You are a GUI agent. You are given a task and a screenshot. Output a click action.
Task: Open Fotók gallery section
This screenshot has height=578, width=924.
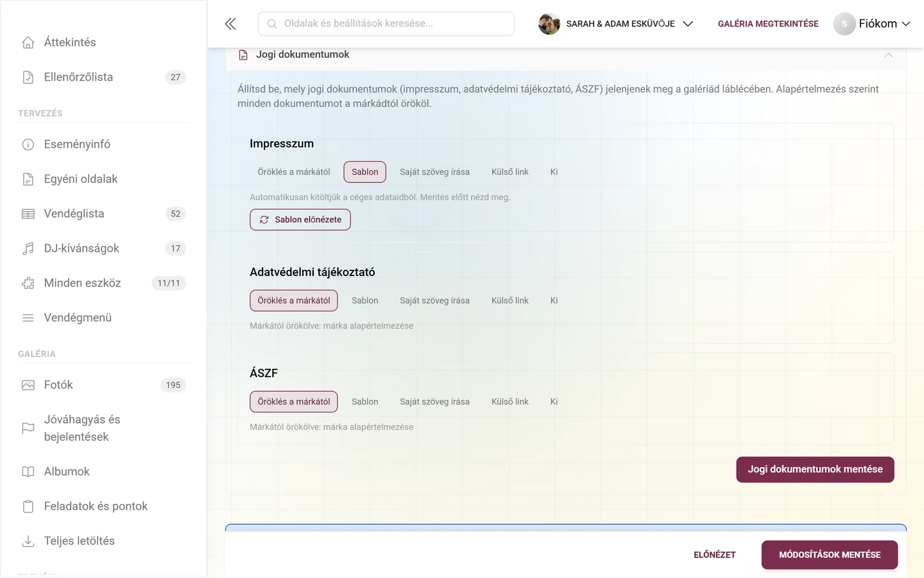click(103, 385)
